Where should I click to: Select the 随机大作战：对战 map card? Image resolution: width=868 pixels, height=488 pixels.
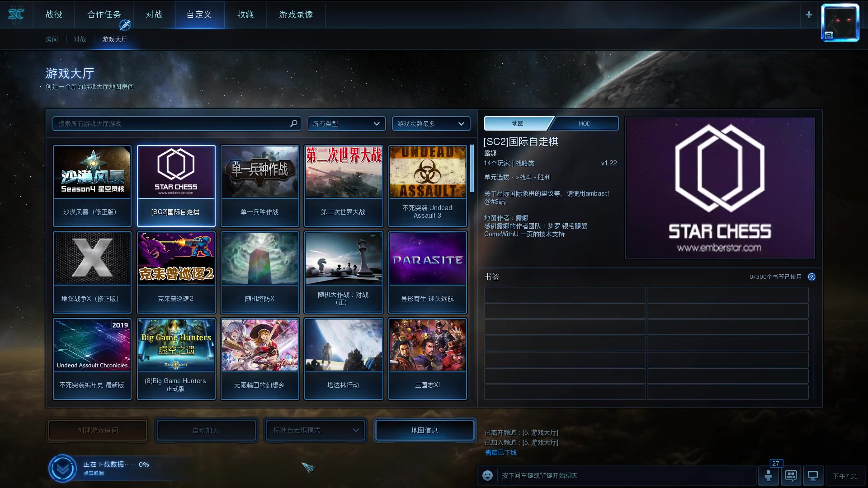coord(344,272)
